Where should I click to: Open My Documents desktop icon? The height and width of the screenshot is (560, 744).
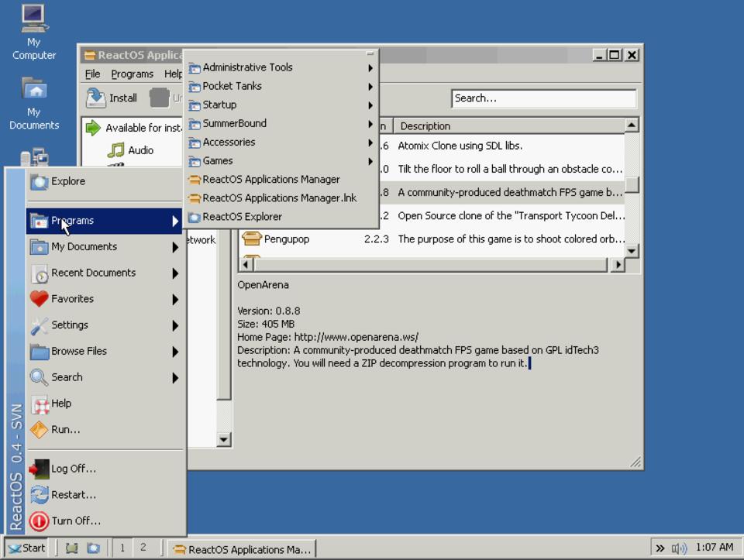(x=33, y=90)
